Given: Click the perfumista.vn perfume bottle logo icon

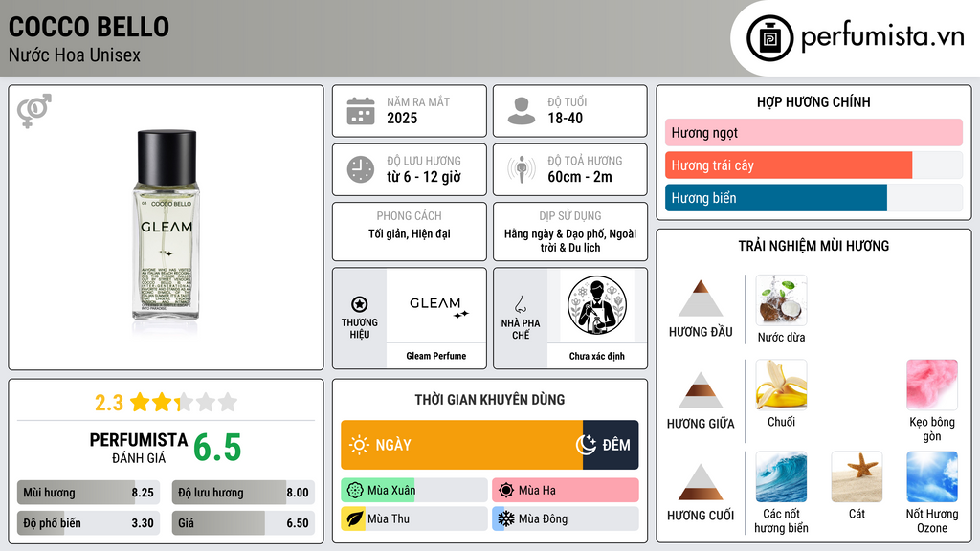Looking at the screenshot, I should 769,38.
